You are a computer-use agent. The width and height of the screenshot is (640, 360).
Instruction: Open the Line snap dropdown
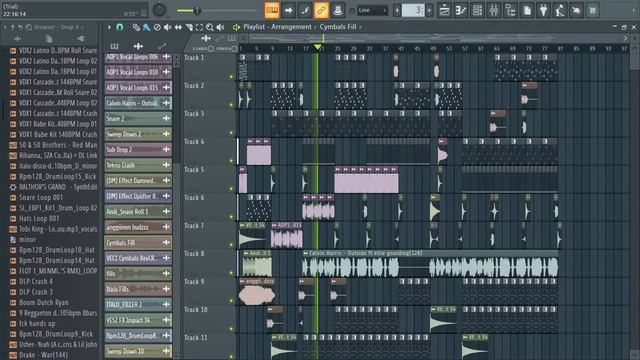click(372, 11)
